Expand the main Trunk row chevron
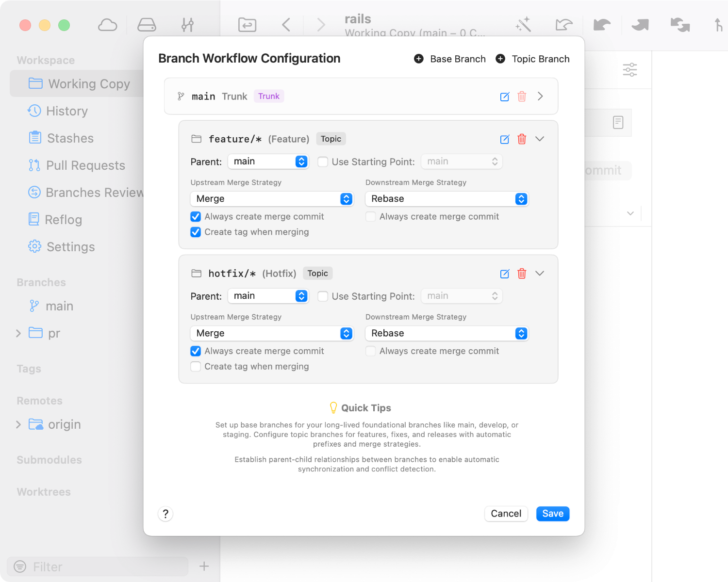 point(540,97)
